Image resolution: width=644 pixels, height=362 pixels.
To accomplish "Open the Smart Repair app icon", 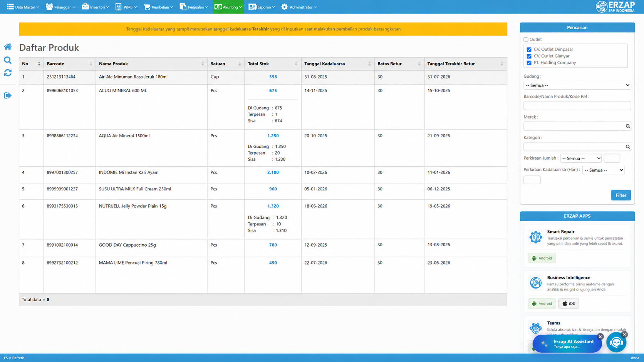I will click(535, 237).
